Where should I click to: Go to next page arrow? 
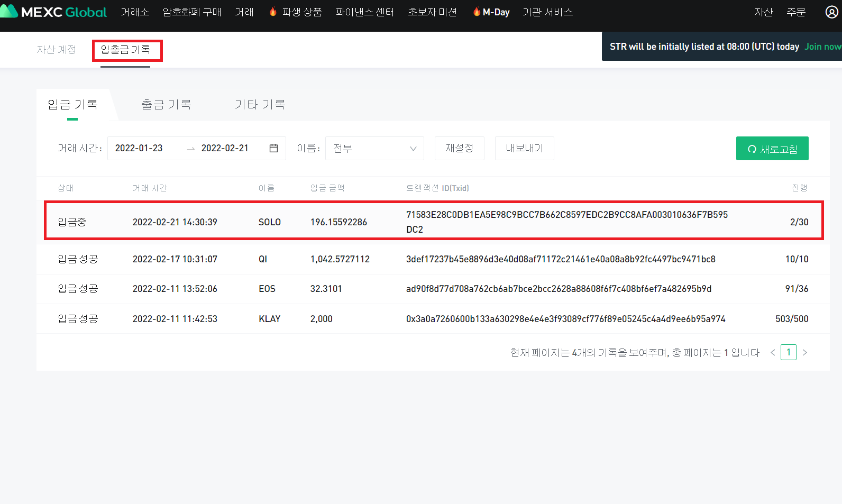pyautogui.click(x=805, y=352)
